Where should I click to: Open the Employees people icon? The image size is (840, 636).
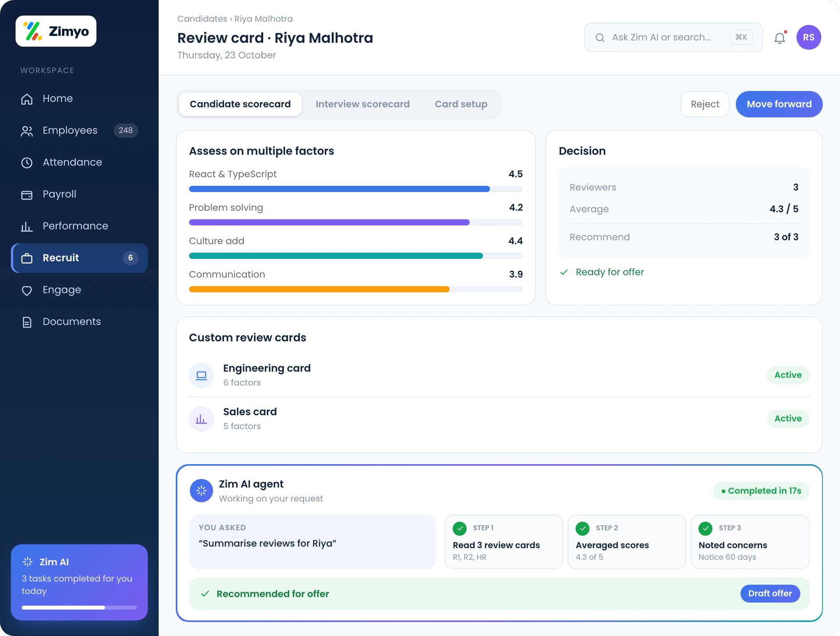(27, 131)
